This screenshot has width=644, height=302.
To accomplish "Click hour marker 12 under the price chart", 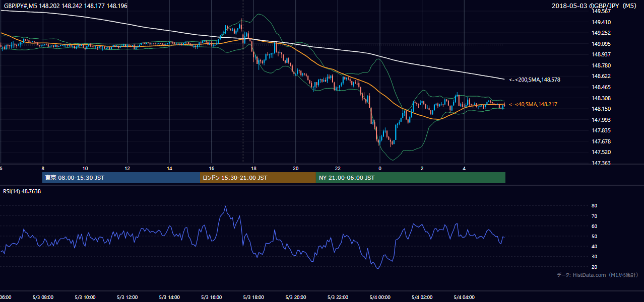I will [x=127, y=168].
